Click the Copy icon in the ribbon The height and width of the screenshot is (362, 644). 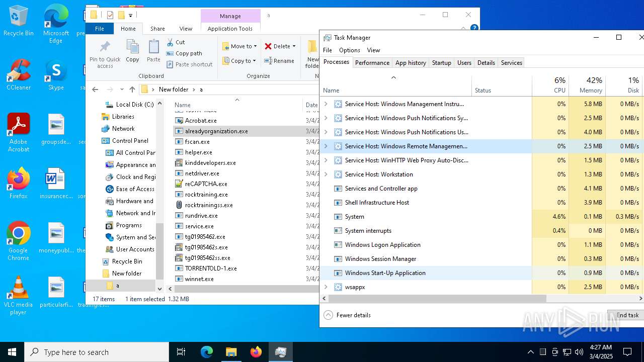click(x=132, y=51)
